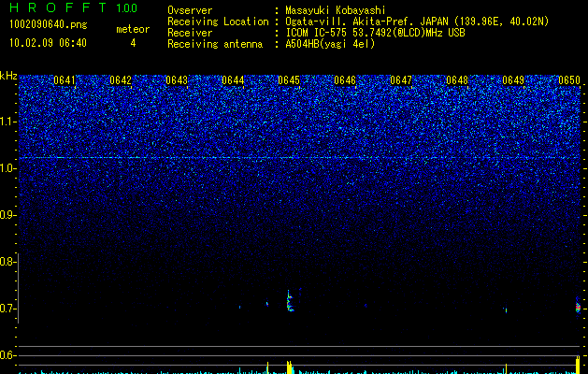The width and height of the screenshot is (588, 374).
Task: Click the 0641 time marker
Action: tap(65, 80)
